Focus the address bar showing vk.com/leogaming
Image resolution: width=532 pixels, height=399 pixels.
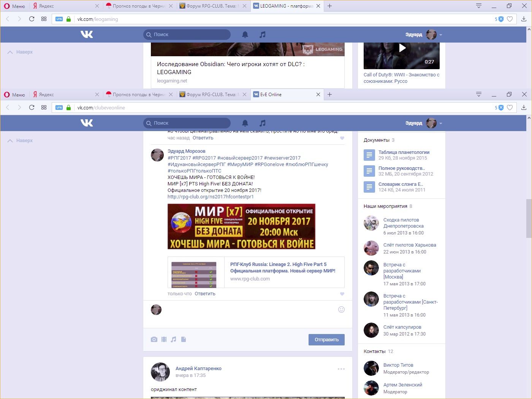(284, 19)
